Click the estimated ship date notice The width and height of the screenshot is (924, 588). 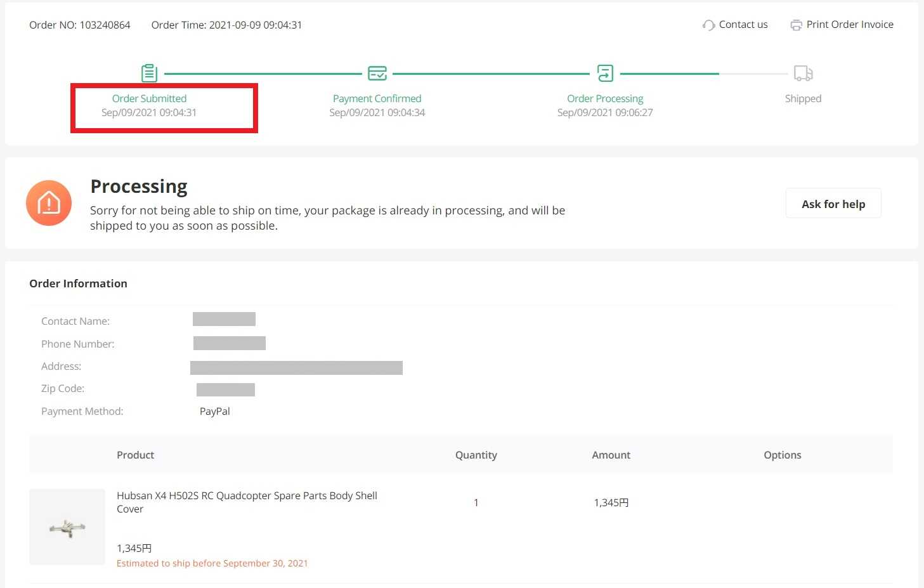tap(212, 563)
